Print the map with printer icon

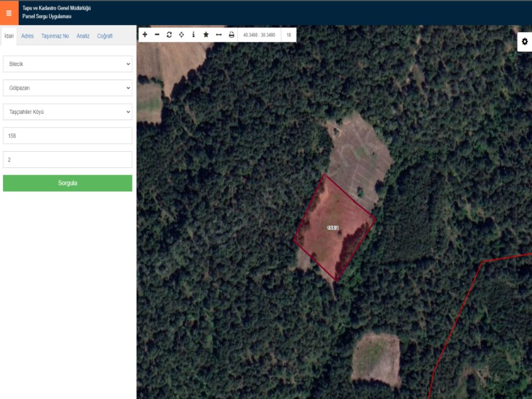coord(231,35)
